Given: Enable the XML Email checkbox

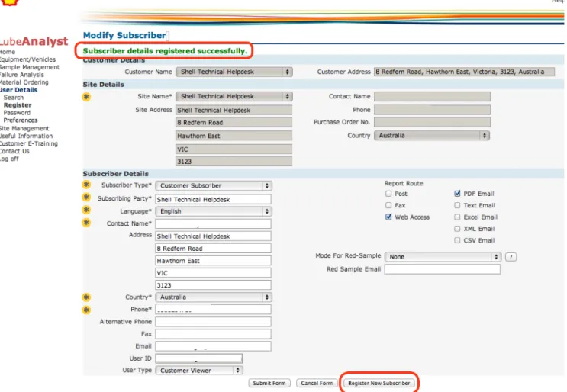Looking at the screenshot, I should [x=457, y=229].
